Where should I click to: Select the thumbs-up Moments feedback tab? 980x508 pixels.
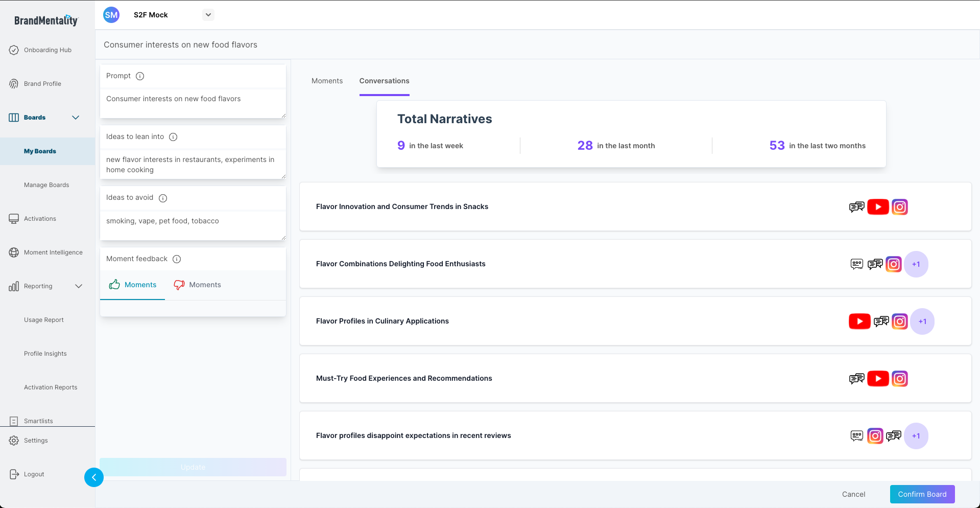(133, 285)
